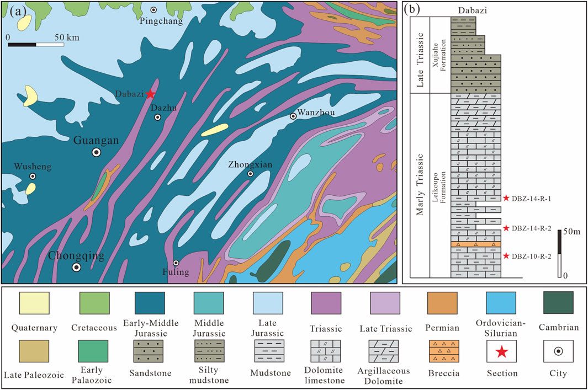This screenshot has width=588, height=390.
Task: Pick the red star beside DBZ-14-R-1
Action: pyautogui.click(x=506, y=198)
